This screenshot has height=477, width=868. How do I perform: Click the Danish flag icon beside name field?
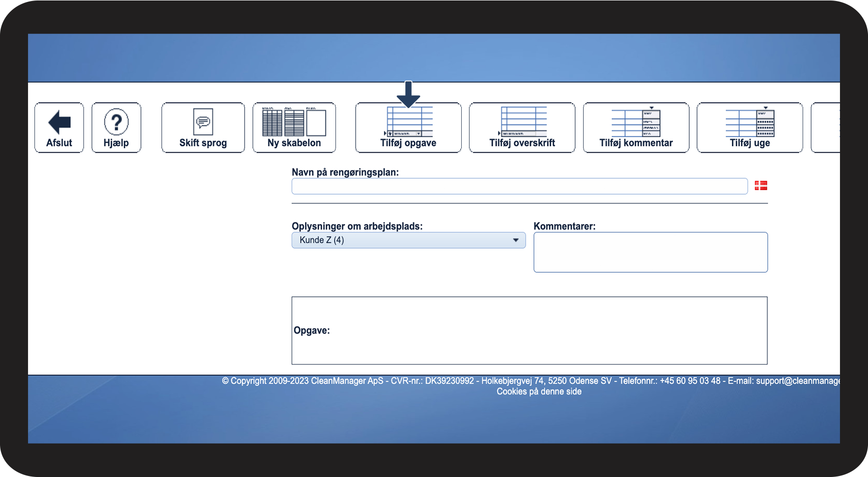[761, 186]
